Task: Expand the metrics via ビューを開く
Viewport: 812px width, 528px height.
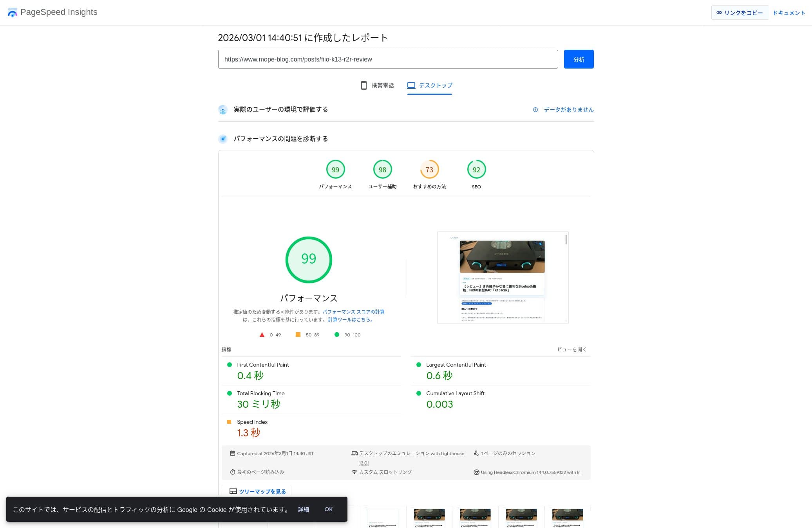Action: pyautogui.click(x=571, y=349)
